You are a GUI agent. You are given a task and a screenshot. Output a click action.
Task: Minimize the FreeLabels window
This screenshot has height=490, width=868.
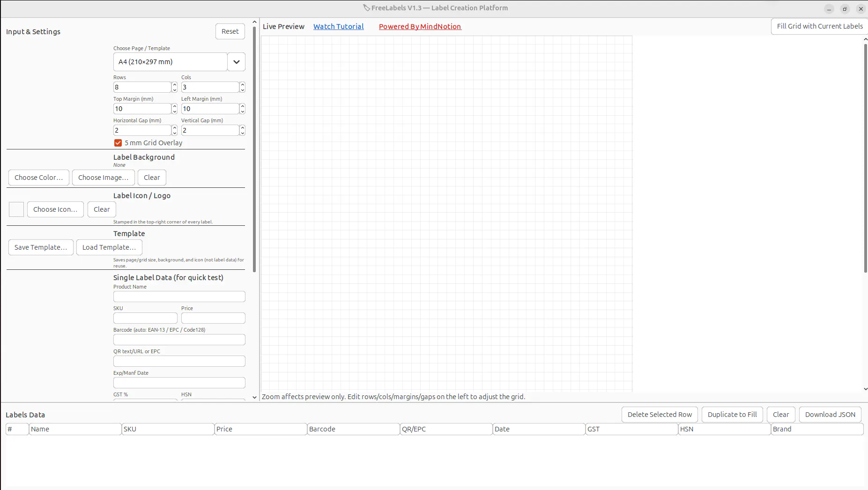829,9
